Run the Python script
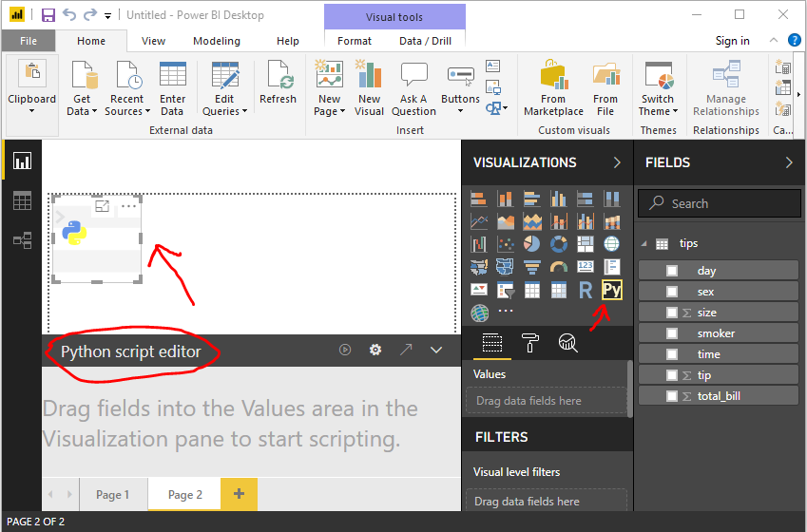807x532 pixels. pos(345,350)
